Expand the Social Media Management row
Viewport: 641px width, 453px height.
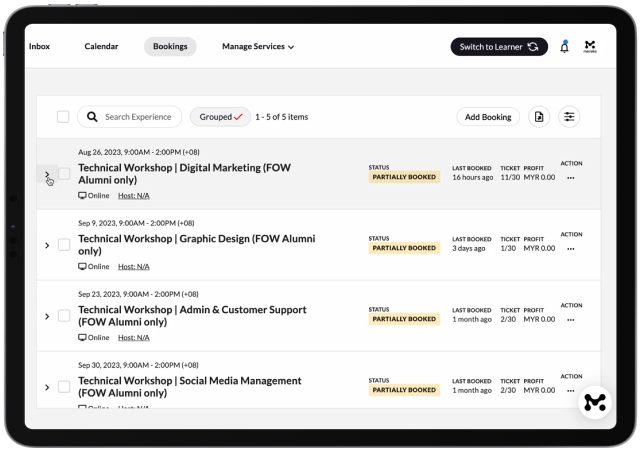[47, 387]
